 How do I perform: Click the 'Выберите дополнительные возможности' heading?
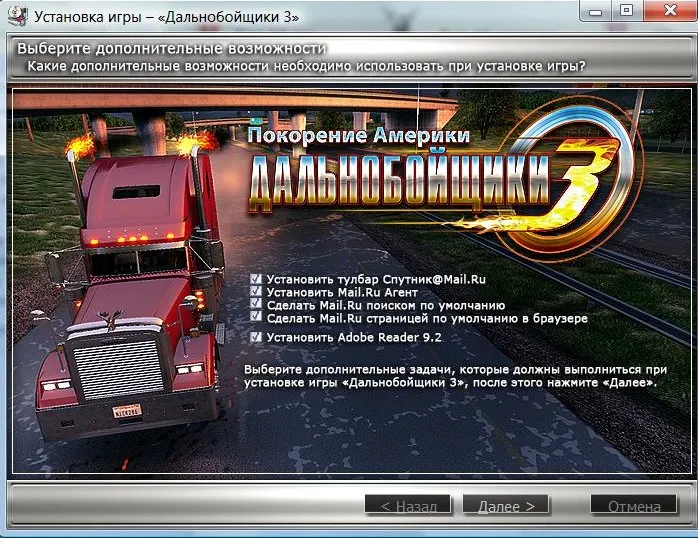(x=171, y=48)
